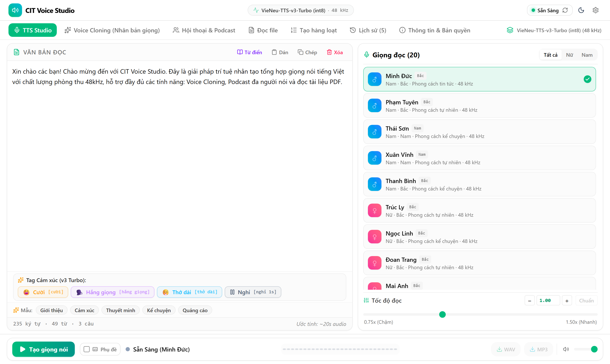Switch to Voice Cloning tab

112,30
